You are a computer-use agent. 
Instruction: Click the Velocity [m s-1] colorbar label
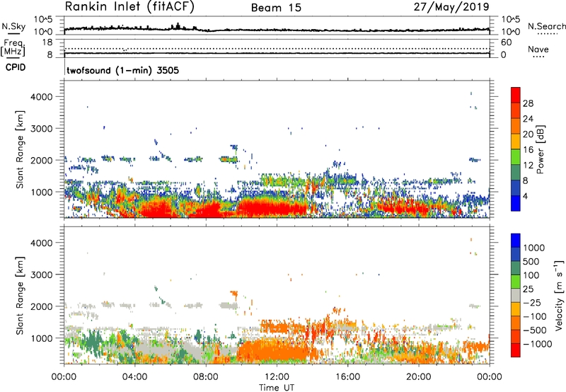tap(559, 296)
